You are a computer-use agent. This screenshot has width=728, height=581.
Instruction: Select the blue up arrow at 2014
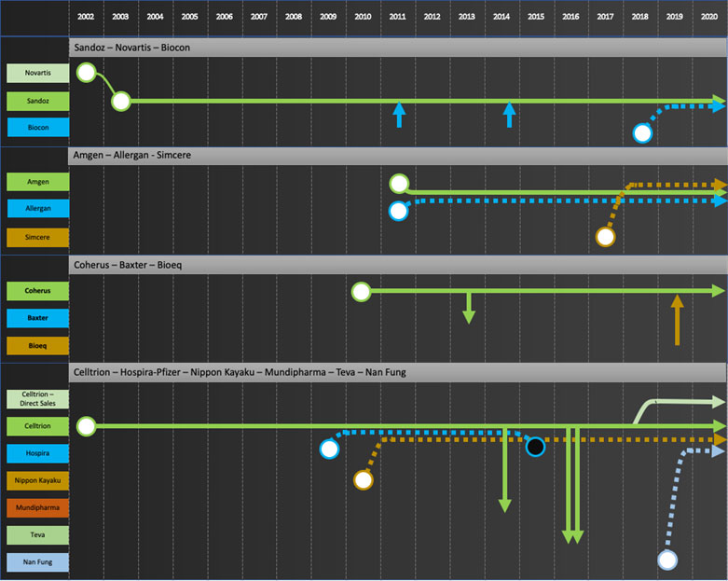tap(509, 115)
